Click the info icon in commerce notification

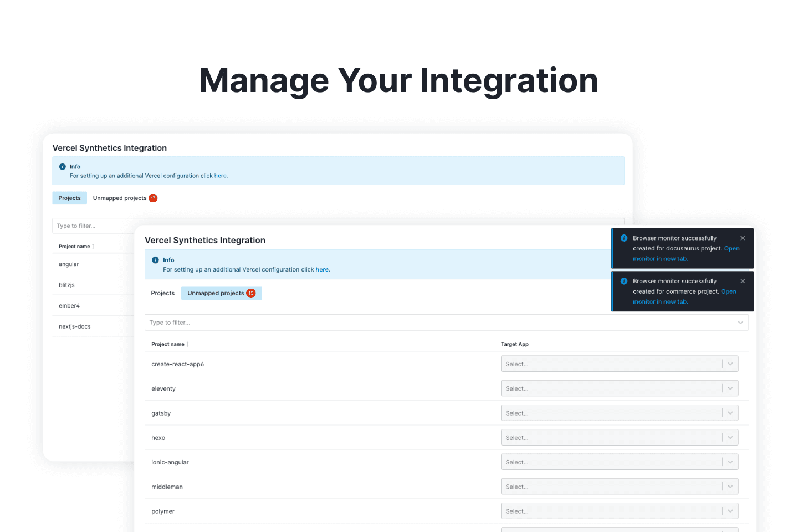tap(624, 282)
